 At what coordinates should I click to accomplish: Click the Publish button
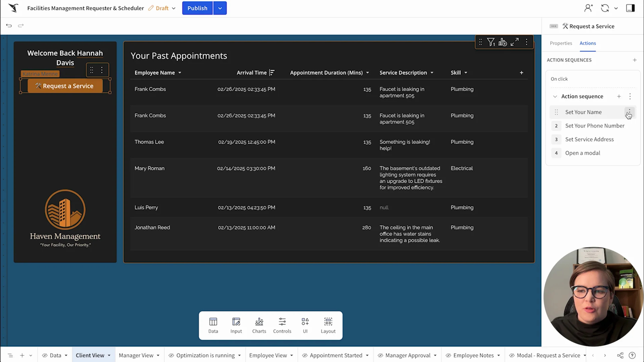(x=197, y=8)
